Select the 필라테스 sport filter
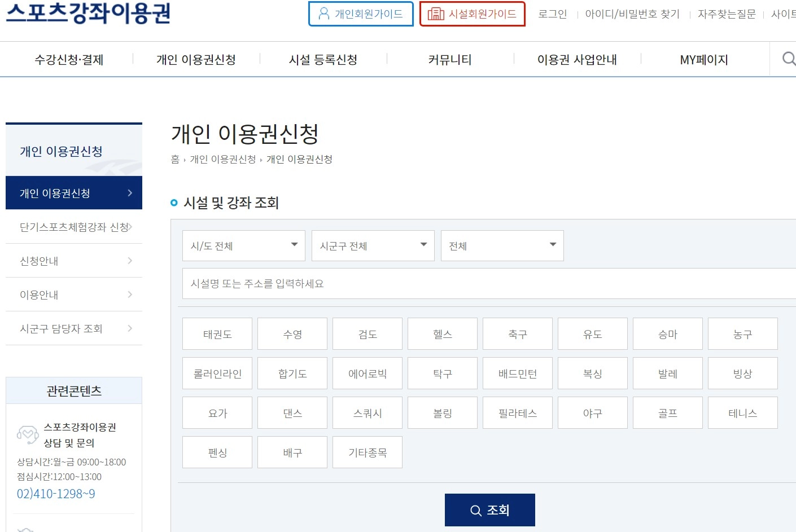Screen dimensions: 796x532 (x=517, y=412)
